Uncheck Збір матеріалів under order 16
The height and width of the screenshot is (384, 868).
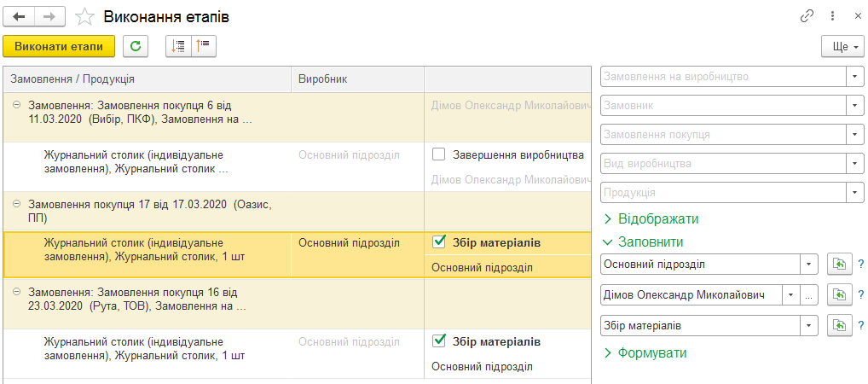[439, 341]
